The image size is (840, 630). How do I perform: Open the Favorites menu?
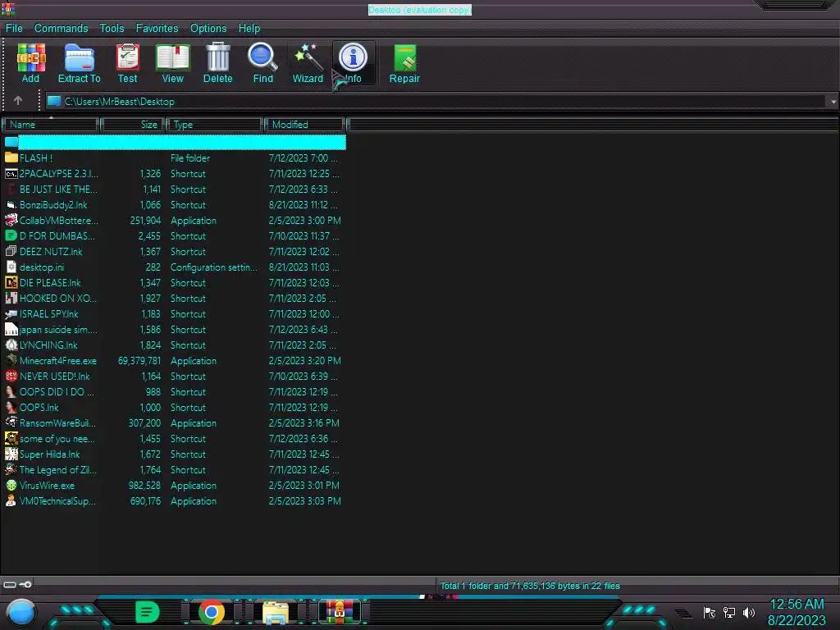[157, 29]
